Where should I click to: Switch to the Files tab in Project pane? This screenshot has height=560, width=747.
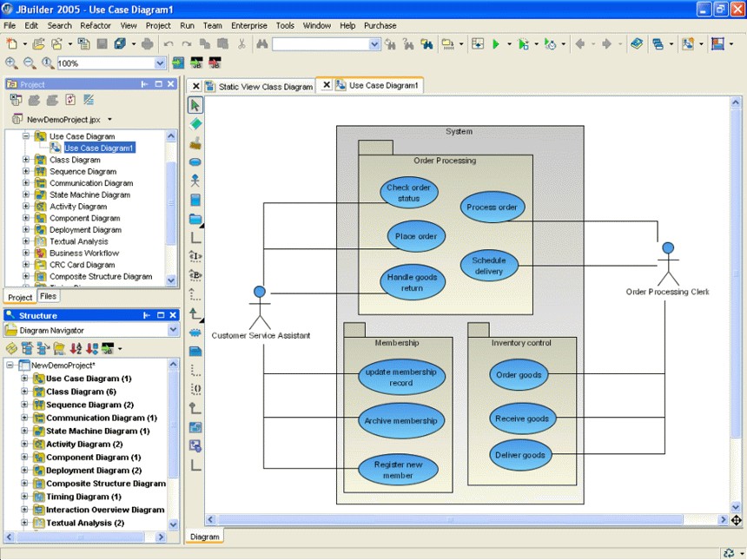point(48,296)
